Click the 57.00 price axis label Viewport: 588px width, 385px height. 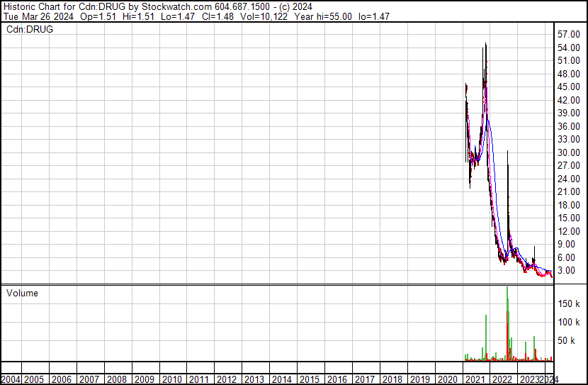pyautogui.click(x=569, y=34)
